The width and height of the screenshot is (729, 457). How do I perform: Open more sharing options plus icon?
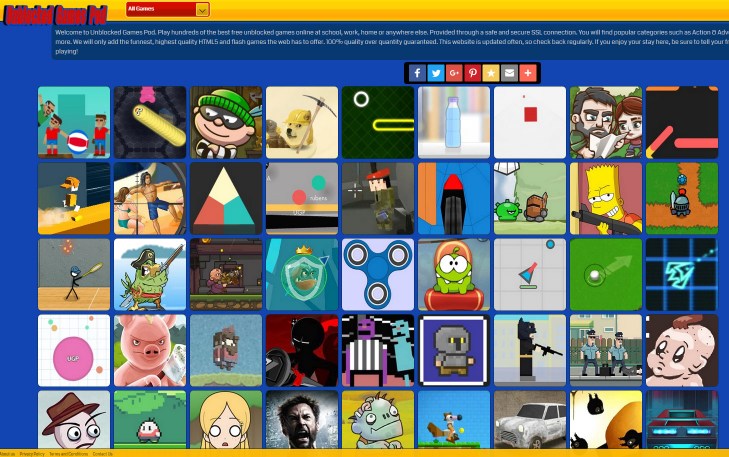pyautogui.click(x=528, y=73)
